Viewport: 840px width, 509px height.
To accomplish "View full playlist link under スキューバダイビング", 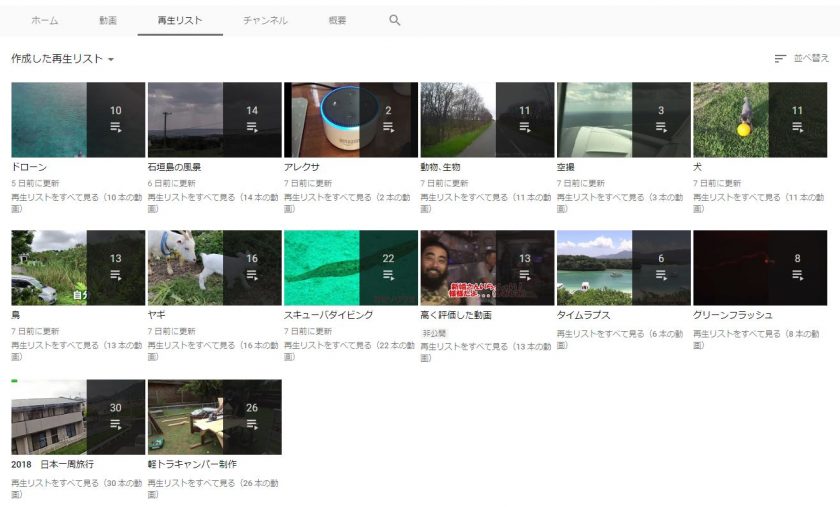I will pos(349,345).
